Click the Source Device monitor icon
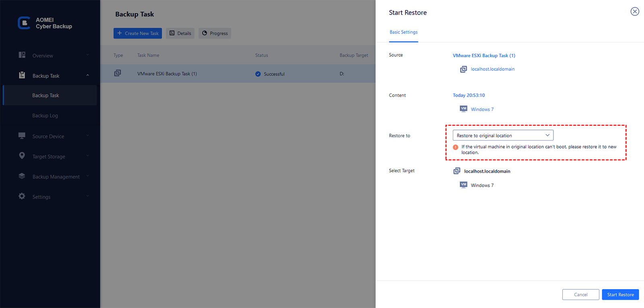Viewport: 644px width, 308px height. point(22,136)
